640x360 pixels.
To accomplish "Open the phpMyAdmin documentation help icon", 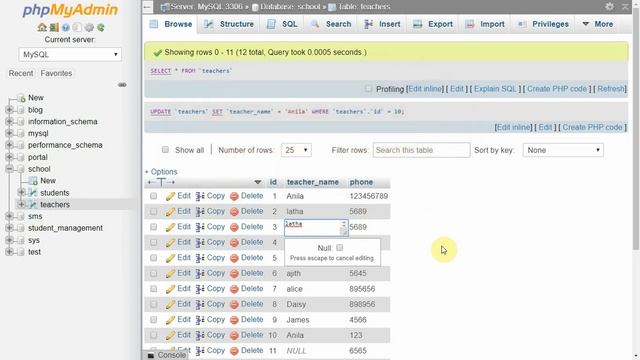I will click(x=65, y=27).
